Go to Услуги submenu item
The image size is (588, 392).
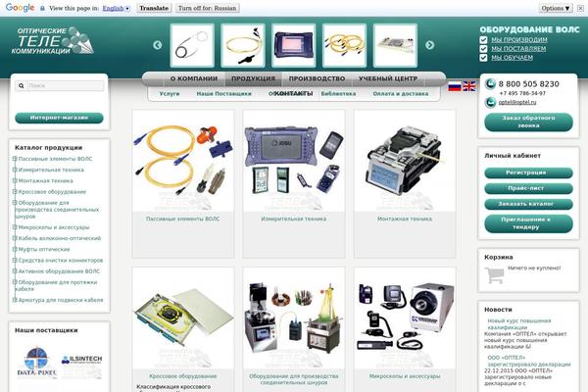(170, 94)
